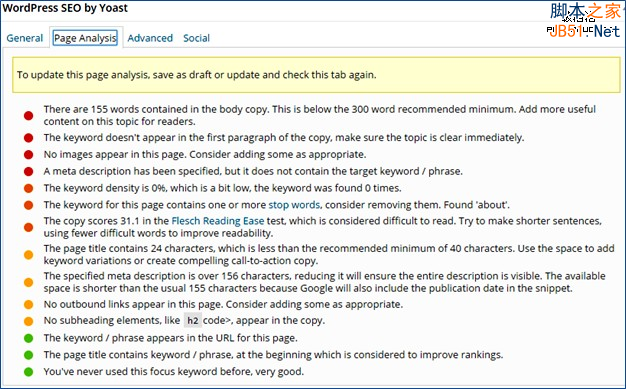Click red status dot for meta description keyword

(28, 171)
